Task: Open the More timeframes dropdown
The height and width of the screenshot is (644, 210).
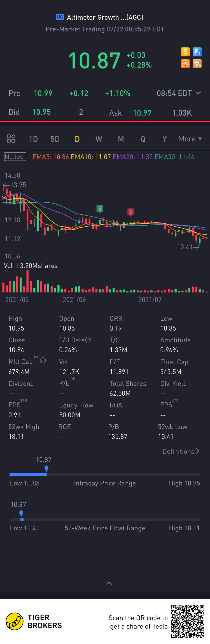Action: (190, 139)
